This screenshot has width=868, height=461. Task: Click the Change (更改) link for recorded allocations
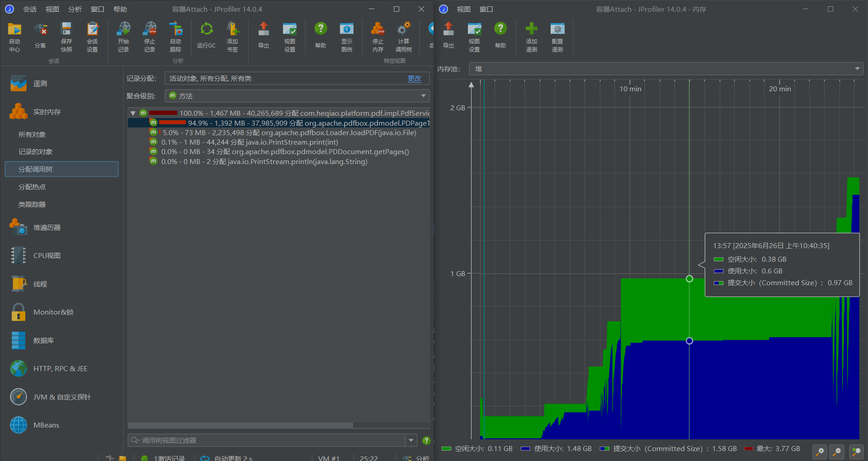415,78
